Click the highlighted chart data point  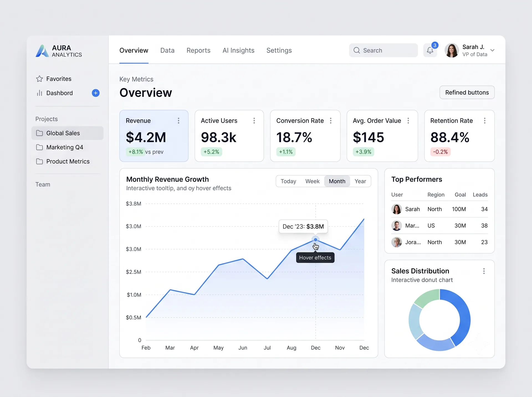315,240
